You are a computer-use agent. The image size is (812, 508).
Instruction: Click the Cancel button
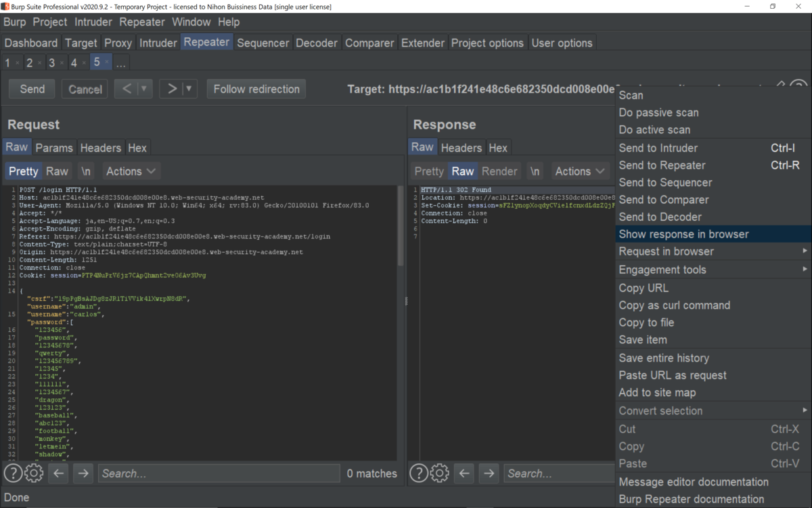click(x=85, y=89)
